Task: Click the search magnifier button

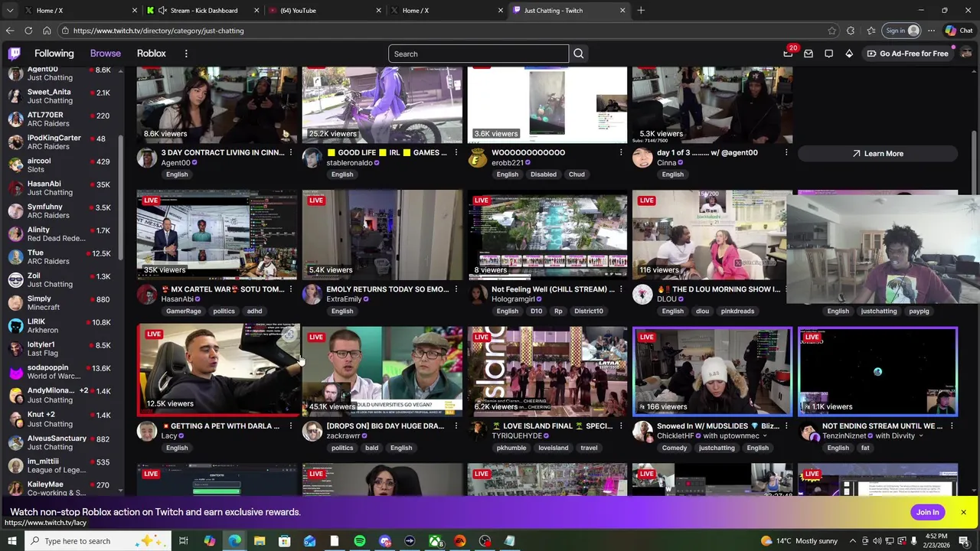Action: pos(579,54)
